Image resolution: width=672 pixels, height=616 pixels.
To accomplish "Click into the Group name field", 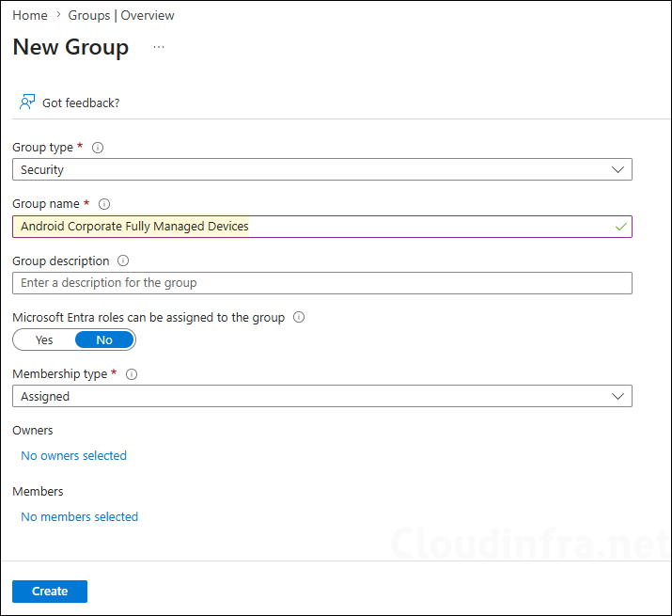I will pos(321,227).
